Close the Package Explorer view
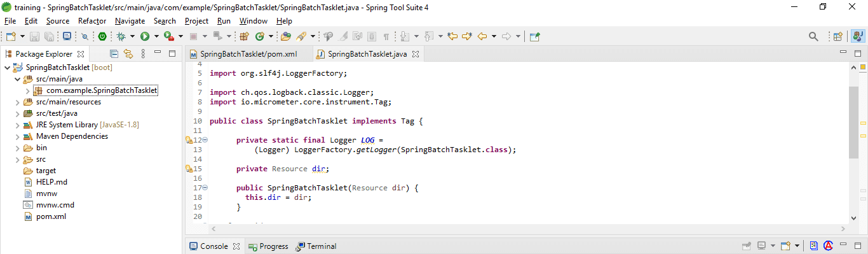The height and width of the screenshot is (254, 868). 81,54
